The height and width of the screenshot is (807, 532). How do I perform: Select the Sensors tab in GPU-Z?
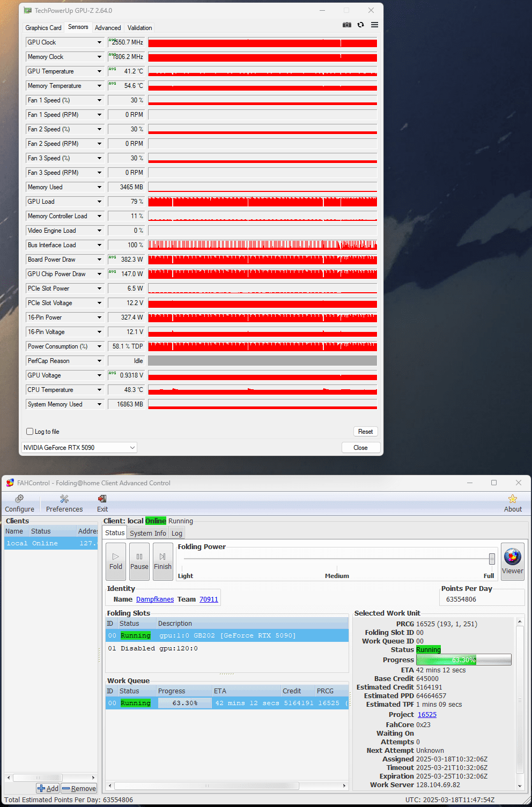point(78,27)
